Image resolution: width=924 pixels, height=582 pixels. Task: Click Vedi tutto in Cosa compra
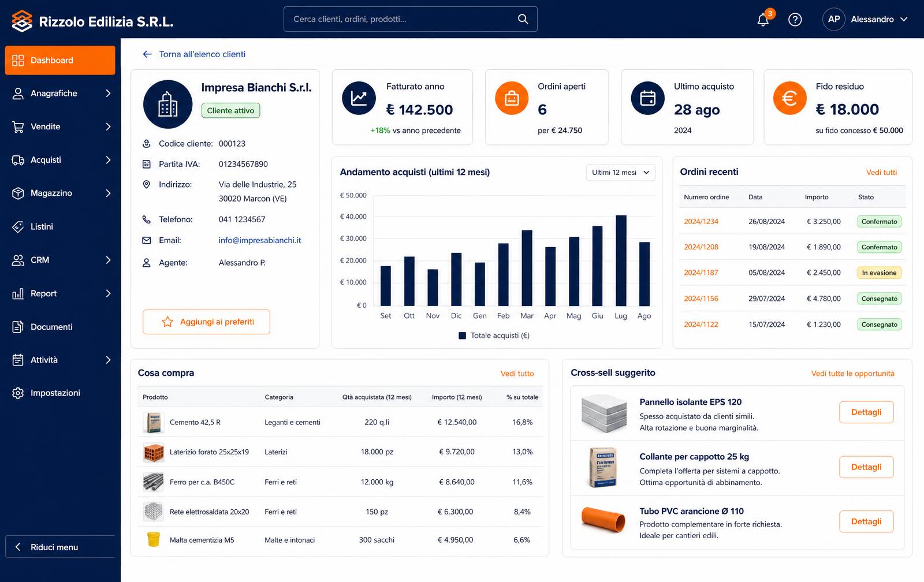point(517,374)
